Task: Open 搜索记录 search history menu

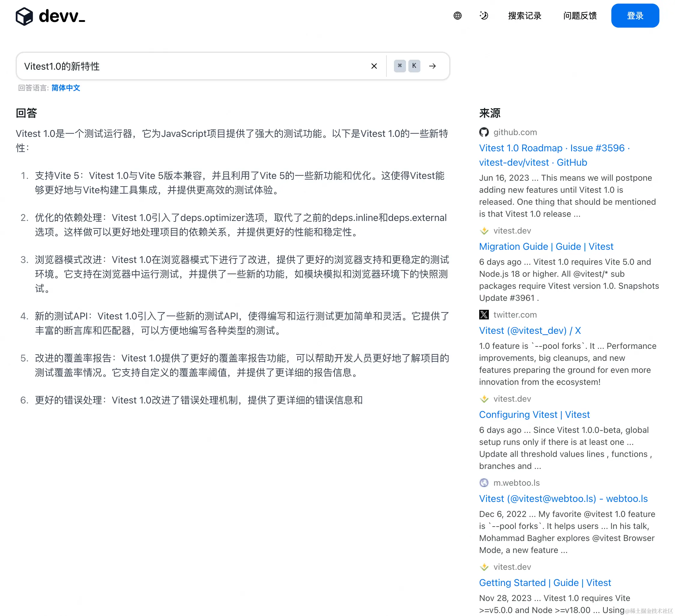Action: point(524,16)
